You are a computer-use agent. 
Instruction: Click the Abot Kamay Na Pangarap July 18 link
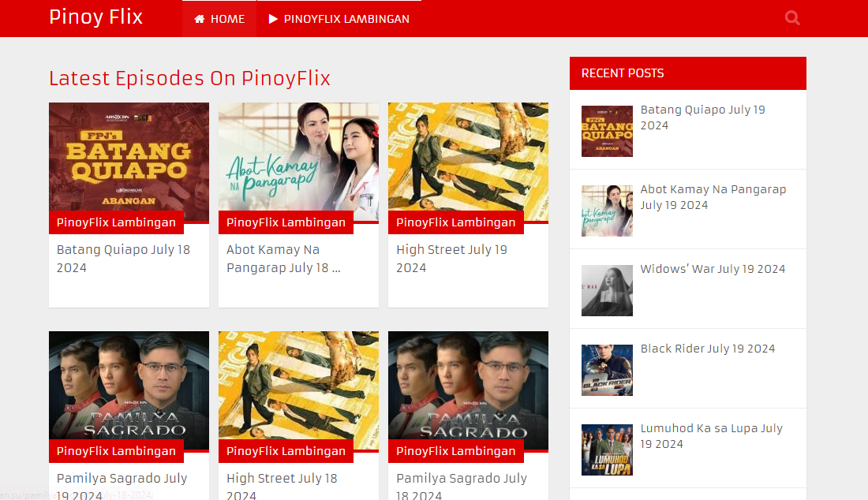coord(282,258)
